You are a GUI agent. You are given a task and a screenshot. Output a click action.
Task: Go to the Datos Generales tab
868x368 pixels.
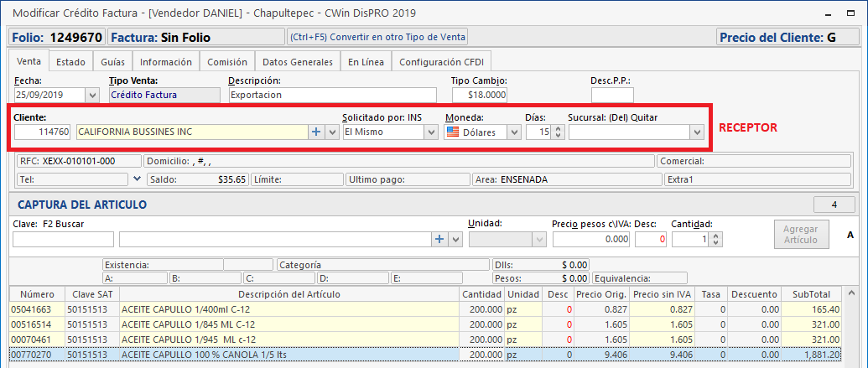pyautogui.click(x=297, y=62)
